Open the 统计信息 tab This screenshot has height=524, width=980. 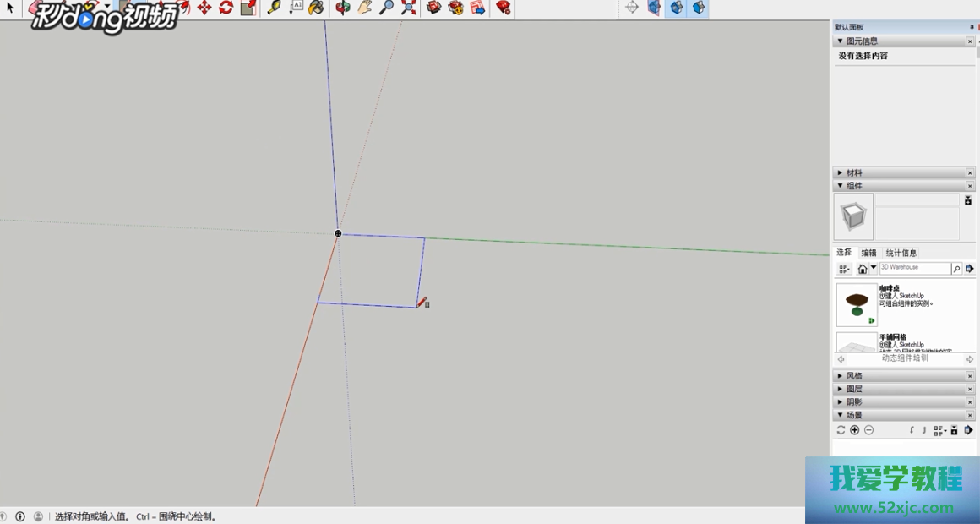[901, 253]
